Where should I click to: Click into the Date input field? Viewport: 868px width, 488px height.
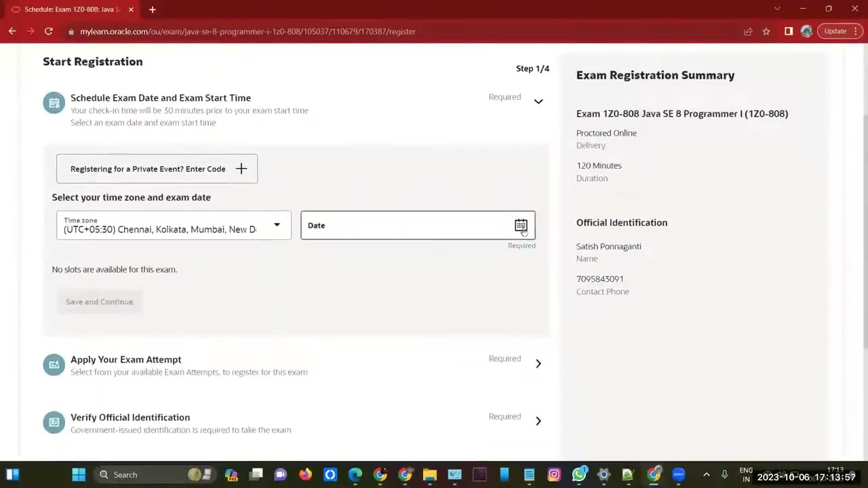tap(418, 225)
